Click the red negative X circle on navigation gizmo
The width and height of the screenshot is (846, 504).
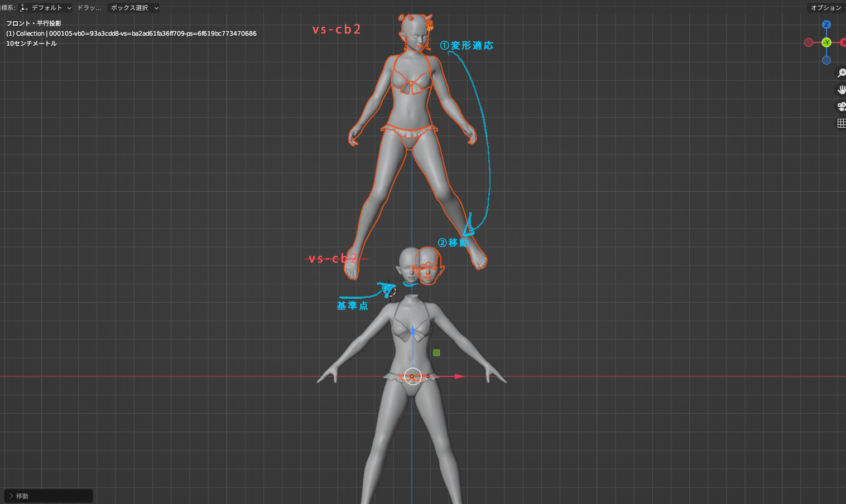point(809,42)
